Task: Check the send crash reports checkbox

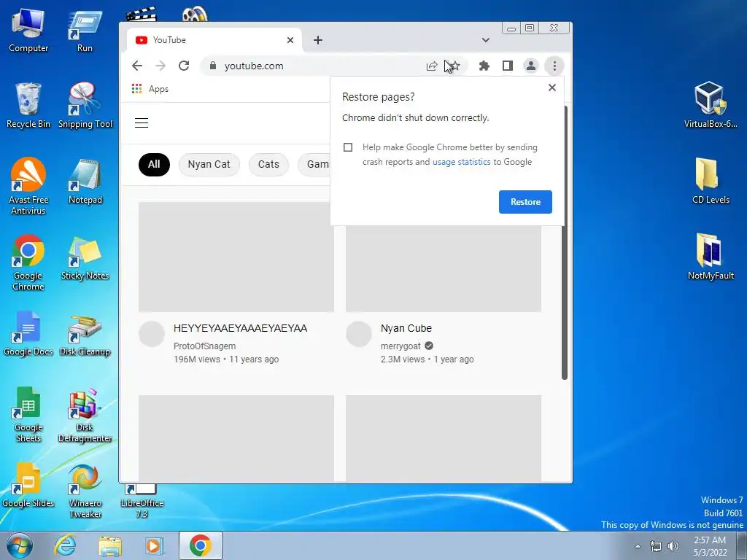Action: [348, 147]
